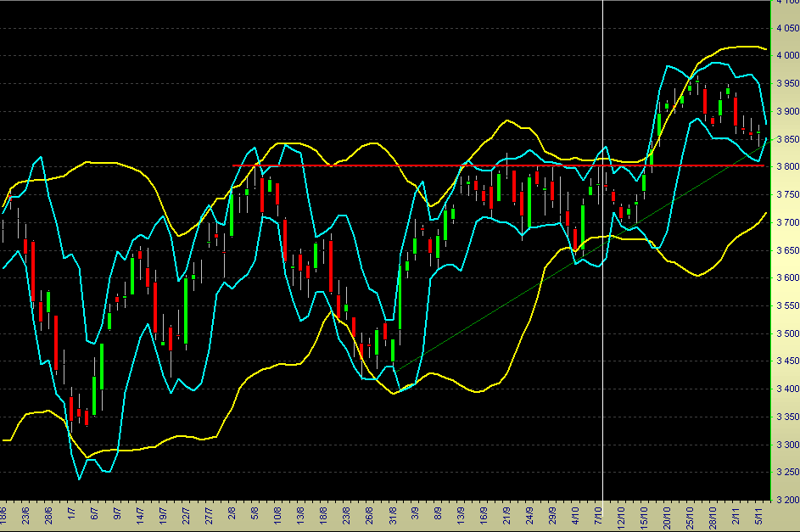Click the red horizontal resistance line
This screenshot has height=532, width=800.
424,165
